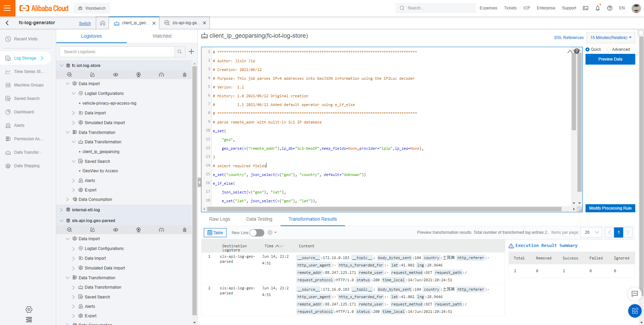Open the Workbench button
This screenshot has height=325, width=644.
coord(92,8)
